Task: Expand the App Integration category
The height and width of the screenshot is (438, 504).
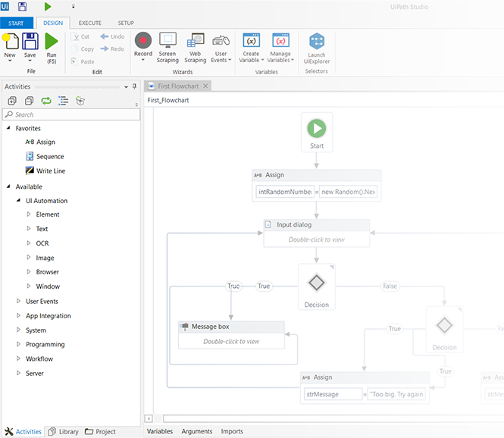Action: (18, 315)
